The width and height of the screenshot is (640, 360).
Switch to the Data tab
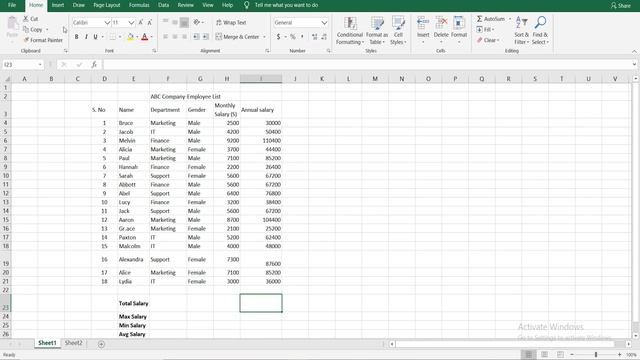[163, 5]
